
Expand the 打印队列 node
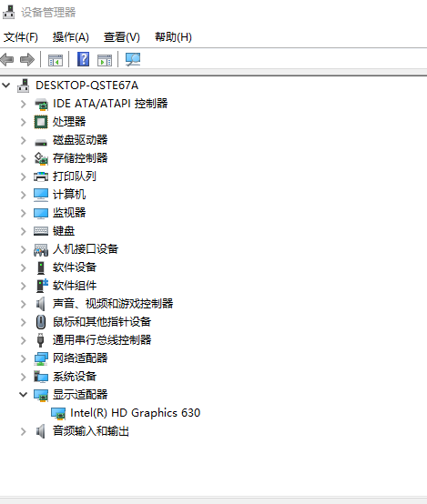pyautogui.click(x=23, y=176)
